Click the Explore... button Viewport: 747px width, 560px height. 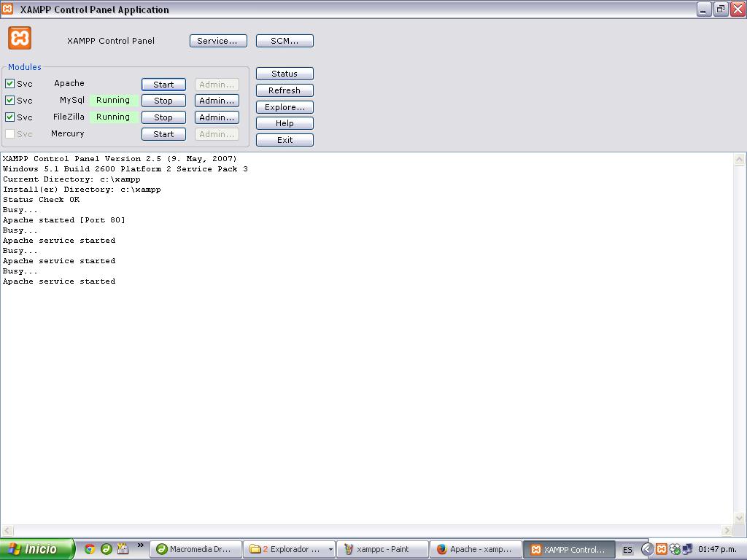[285, 107]
